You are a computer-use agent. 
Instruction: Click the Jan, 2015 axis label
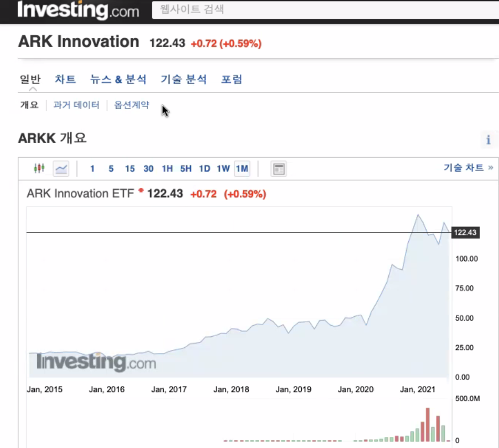[45, 389]
